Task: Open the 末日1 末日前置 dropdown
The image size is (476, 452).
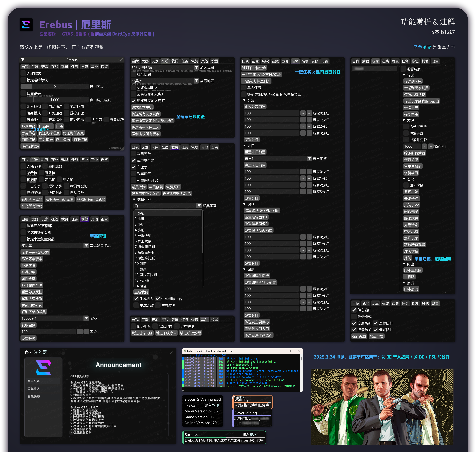Action: click(309, 159)
